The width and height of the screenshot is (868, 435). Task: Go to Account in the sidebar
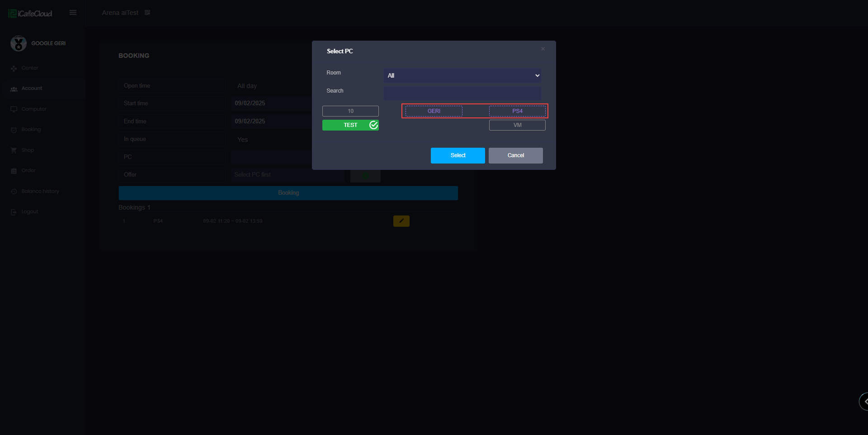point(32,89)
